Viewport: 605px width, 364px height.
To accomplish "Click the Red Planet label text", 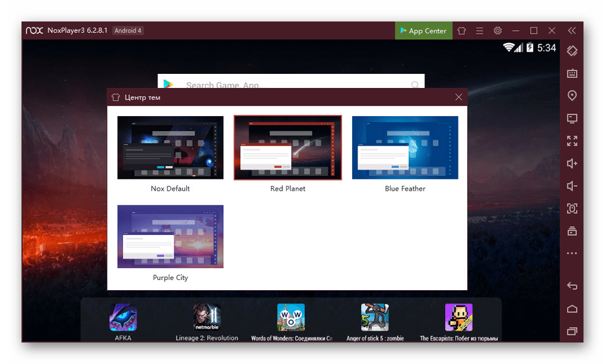I will click(288, 189).
